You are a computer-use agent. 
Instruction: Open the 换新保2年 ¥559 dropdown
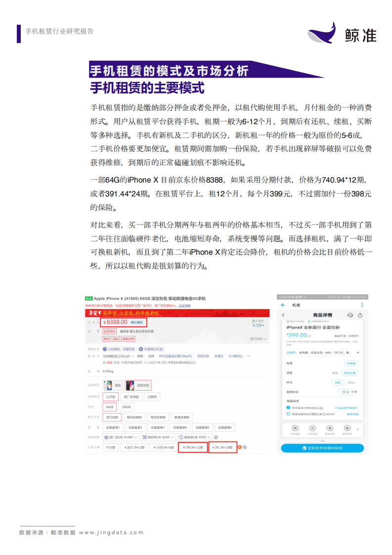point(195,437)
